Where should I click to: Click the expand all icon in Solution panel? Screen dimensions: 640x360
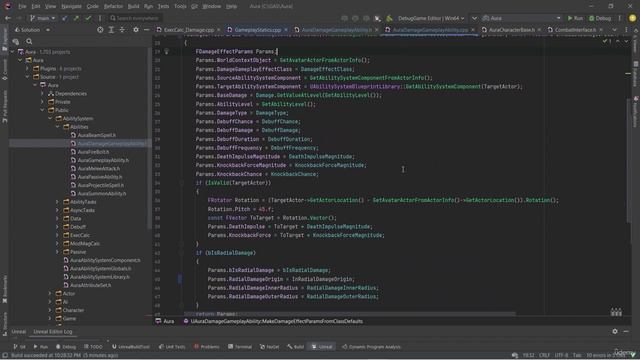pos(111,30)
